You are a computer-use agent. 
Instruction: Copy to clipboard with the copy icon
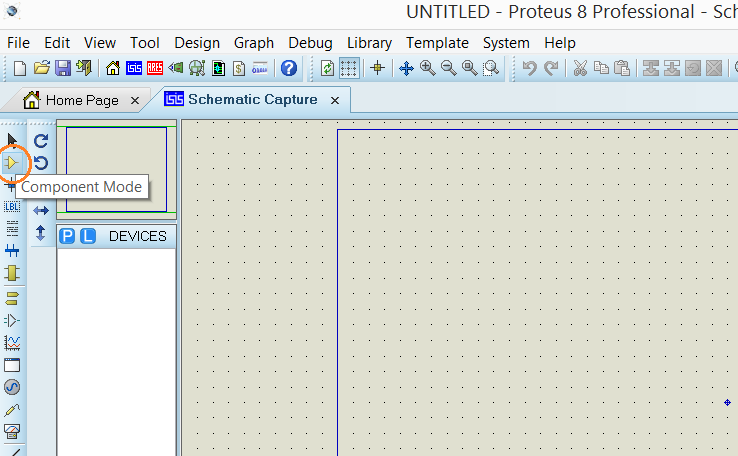[601, 68]
